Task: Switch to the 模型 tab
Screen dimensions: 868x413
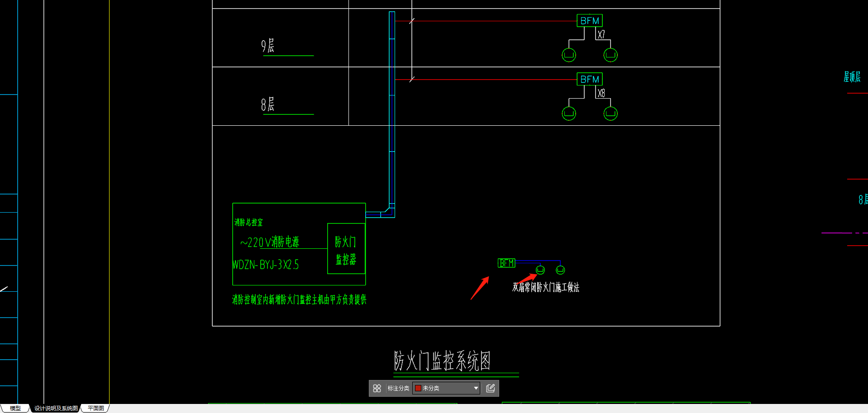Action: click(x=15, y=408)
